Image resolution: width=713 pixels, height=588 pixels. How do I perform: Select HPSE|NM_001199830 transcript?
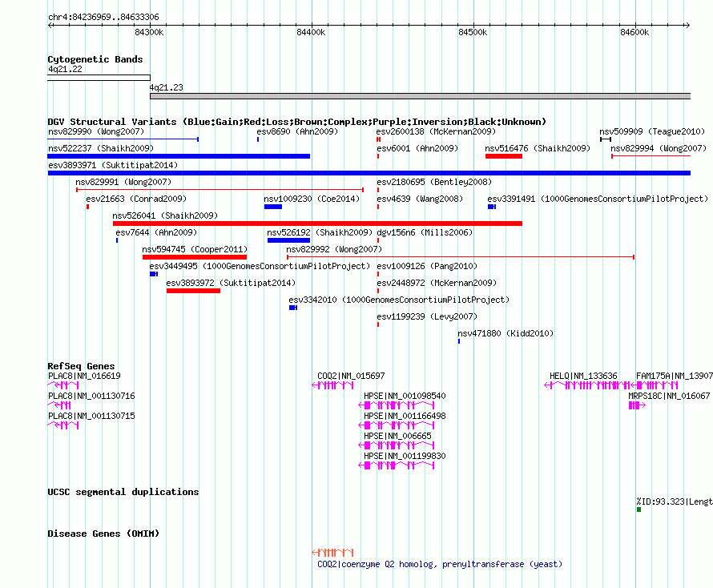[x=405, y=456]
